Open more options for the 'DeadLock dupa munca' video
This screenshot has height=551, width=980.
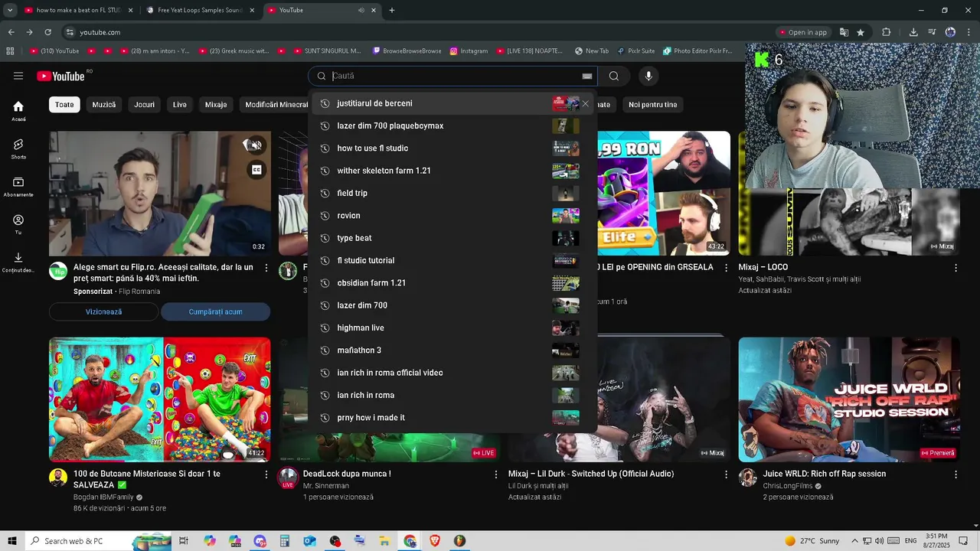coord(496,474)
